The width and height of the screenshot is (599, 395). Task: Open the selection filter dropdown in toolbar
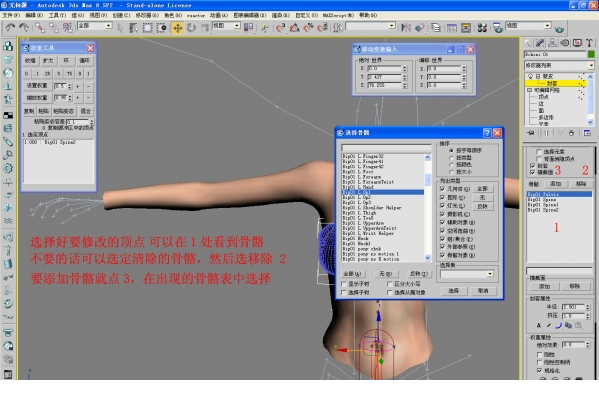pos(109,26)
